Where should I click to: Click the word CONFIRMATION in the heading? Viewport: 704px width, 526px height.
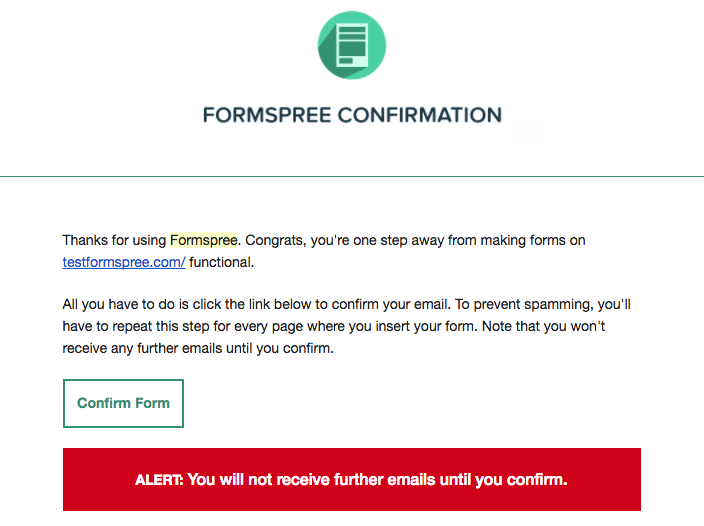coord(420,115)
